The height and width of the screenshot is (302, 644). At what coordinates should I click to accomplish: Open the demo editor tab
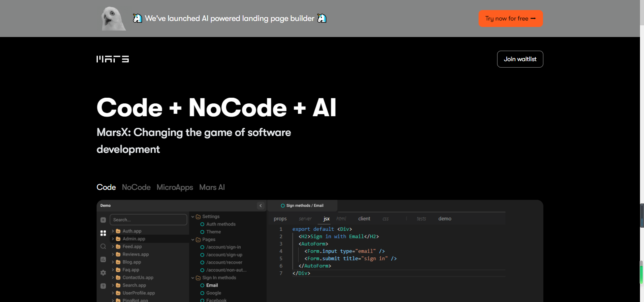point(445,219)
